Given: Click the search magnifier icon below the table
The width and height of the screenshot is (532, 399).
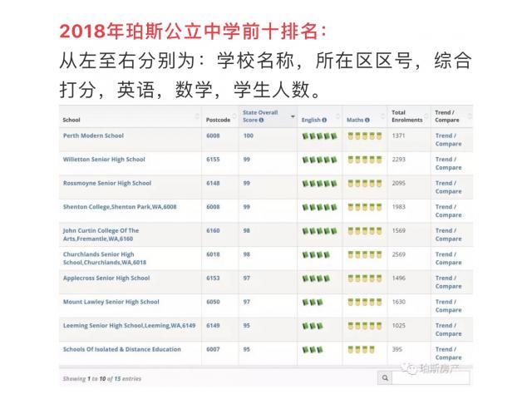Looking at the screenshot, I should pyautogui.click(x=385, y=378).
